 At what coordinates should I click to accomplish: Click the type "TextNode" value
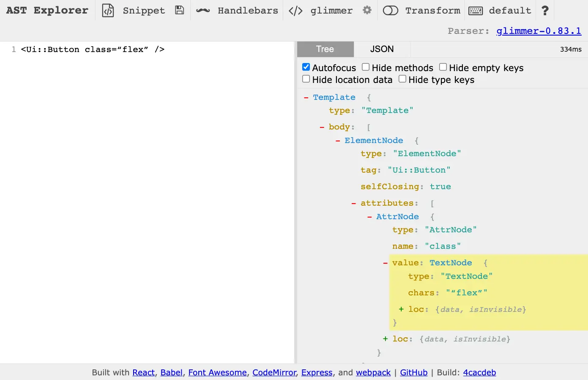pyautogui.click(x=467, y=276)
